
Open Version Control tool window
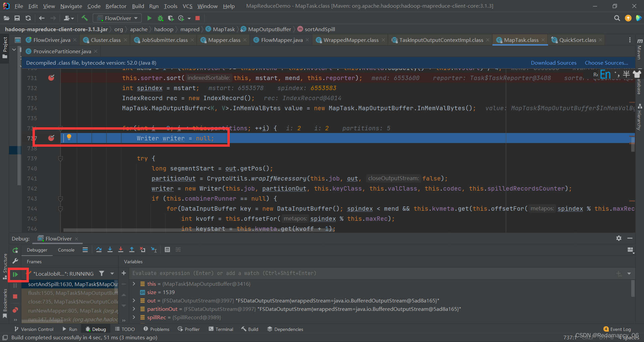tap(34, 329)
